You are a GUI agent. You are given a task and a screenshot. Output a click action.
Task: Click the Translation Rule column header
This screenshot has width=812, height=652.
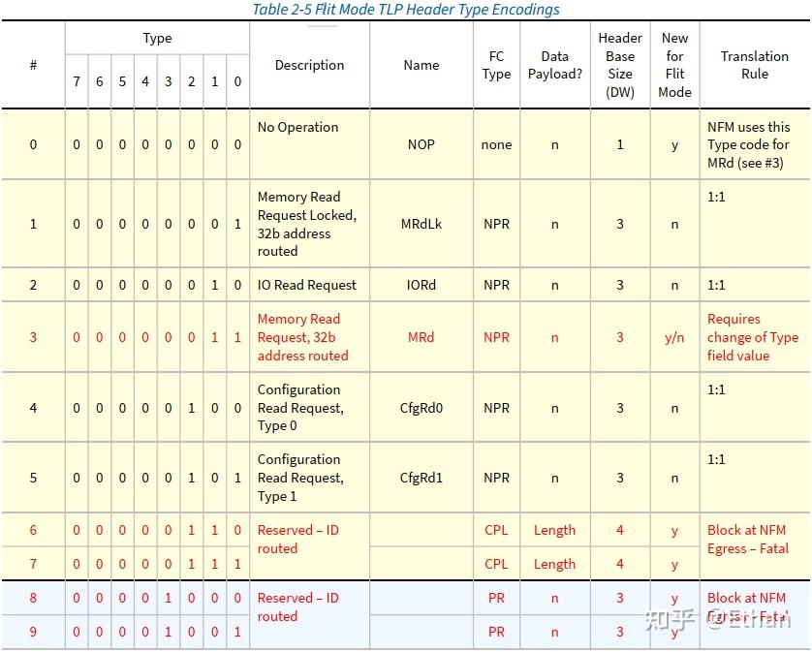point(755,65)
